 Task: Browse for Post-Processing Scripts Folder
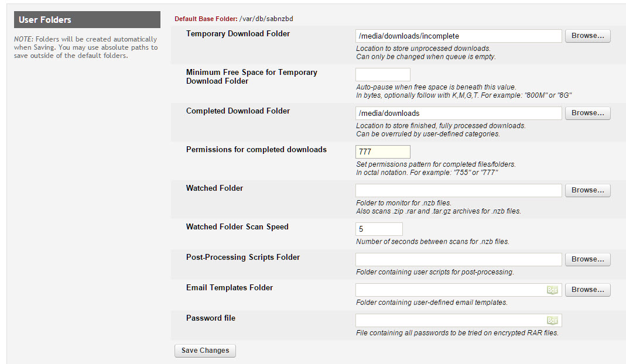tap(588, 259)
